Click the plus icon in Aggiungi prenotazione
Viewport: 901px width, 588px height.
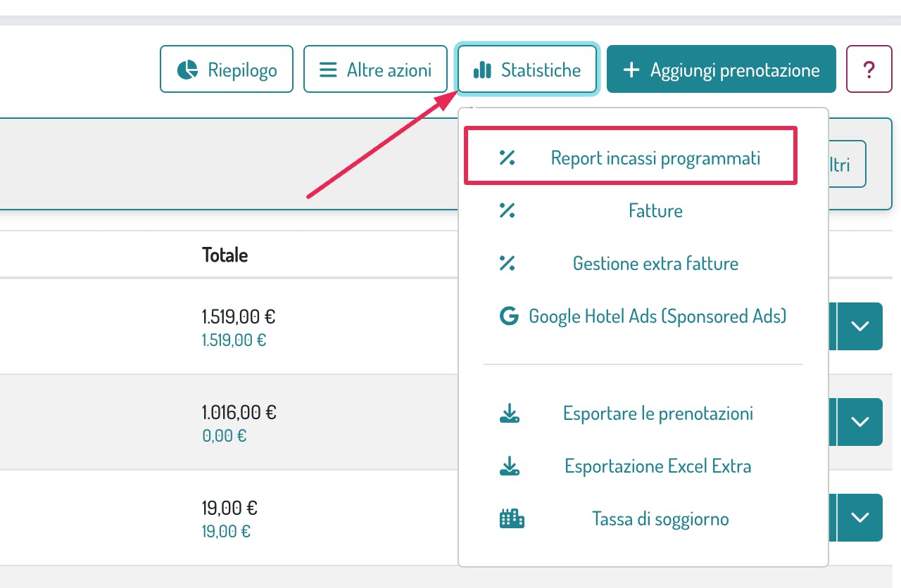point(631,70)
